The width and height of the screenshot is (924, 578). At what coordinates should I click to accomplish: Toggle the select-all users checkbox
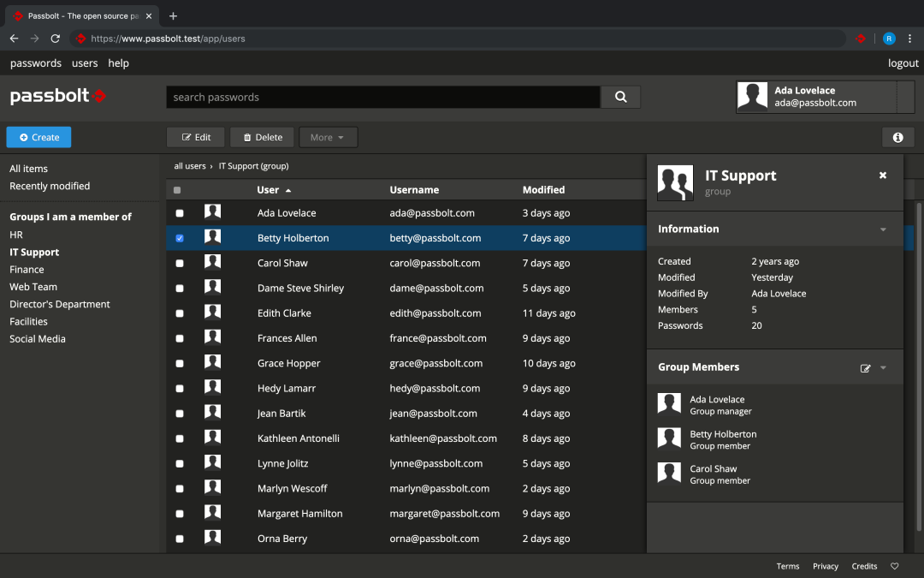coord(177,190)
